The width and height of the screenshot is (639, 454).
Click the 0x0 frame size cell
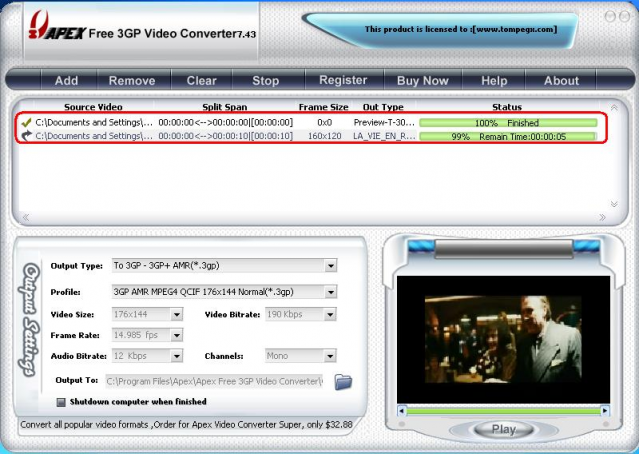tap(324, 122)
